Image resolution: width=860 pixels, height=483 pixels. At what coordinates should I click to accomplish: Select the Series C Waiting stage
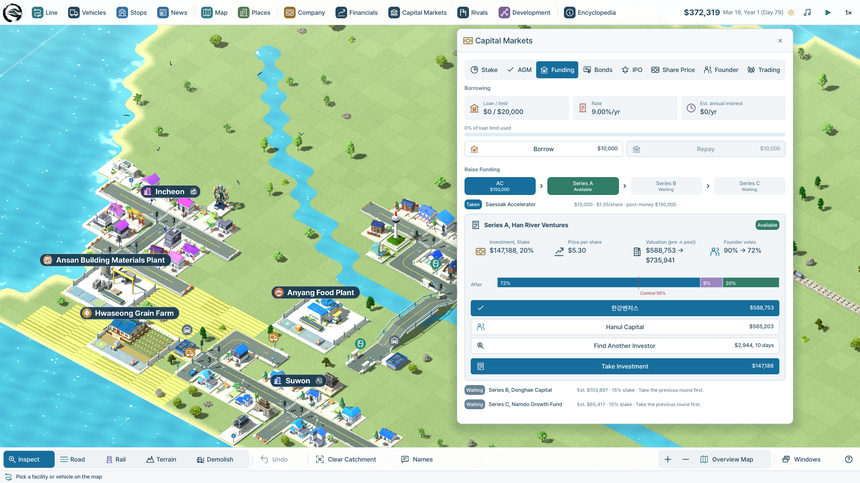click(749, 186)
